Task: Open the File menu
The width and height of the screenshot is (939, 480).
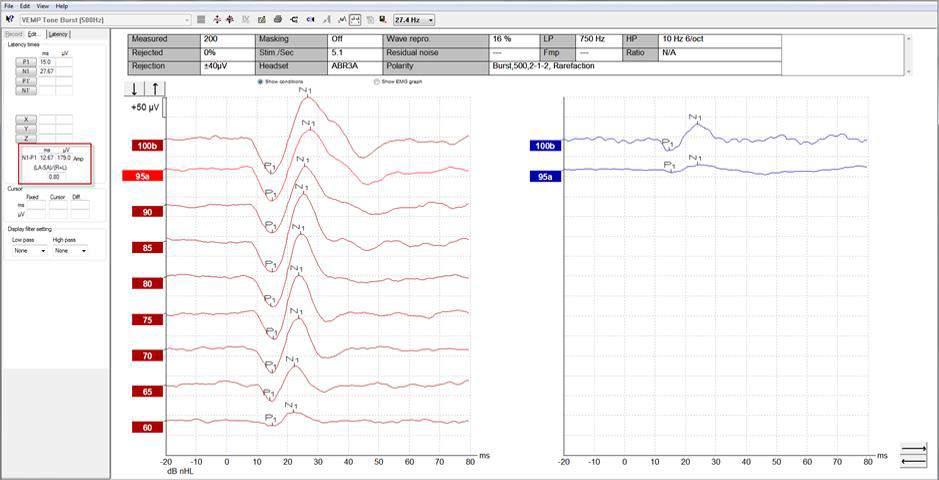Action: tap(8, 5)
